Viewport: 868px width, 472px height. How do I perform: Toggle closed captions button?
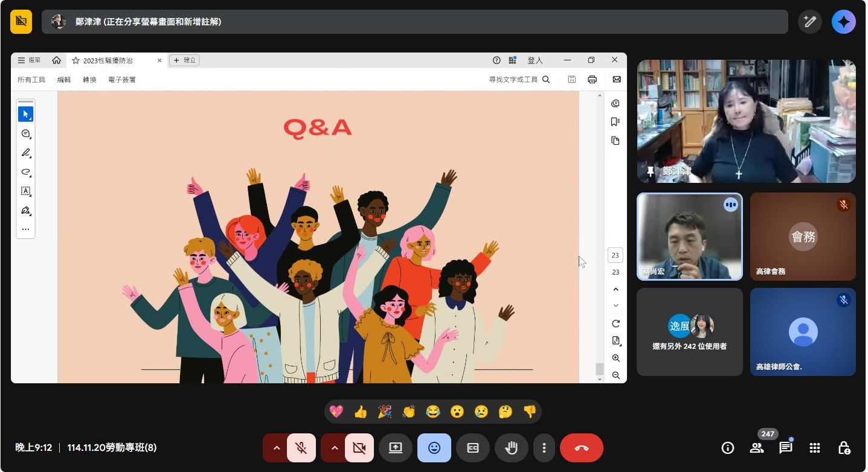pyautogui.click(x=473, y=448)
